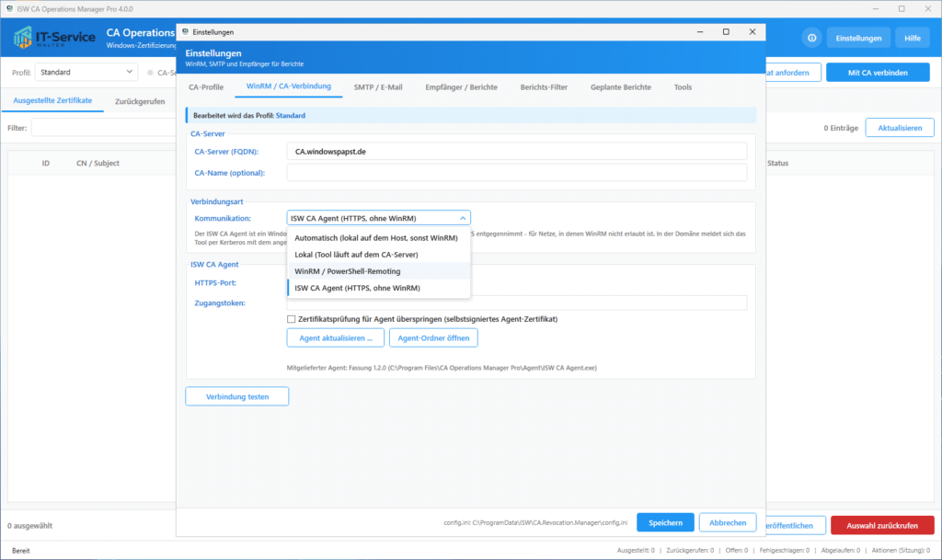Click the ISW CA Operations Manager title bar icon
The image size is (942, 560).
9,9
